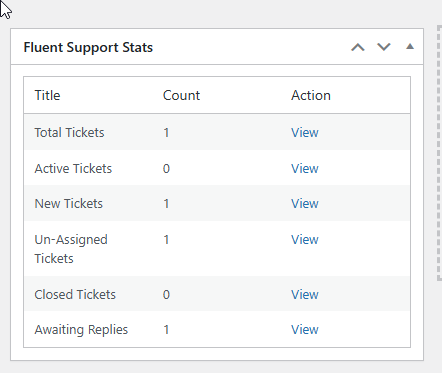
Task: View New Tickets list
Action: pos(305,204)
